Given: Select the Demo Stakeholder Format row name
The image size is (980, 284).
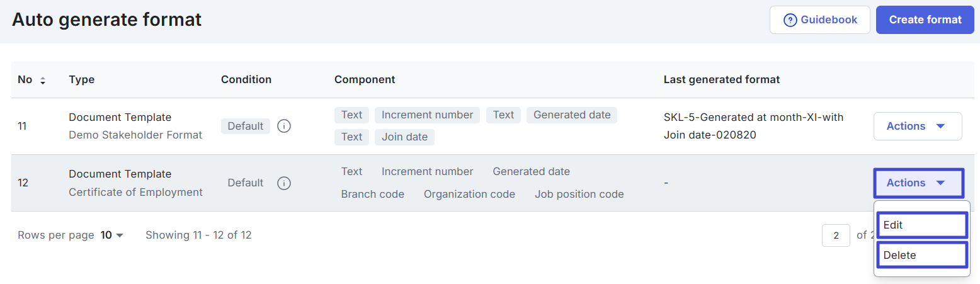Looking at the screenshot, I should 135,135.
